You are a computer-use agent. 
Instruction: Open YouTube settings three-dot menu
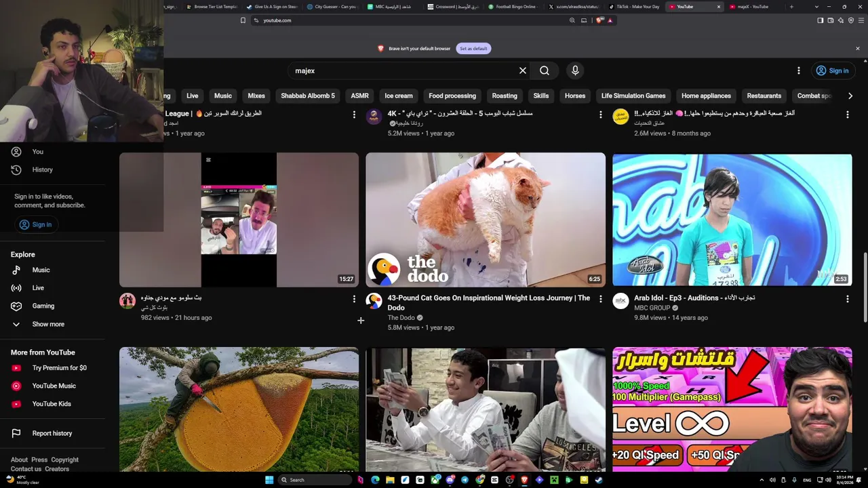coord(799,70)
